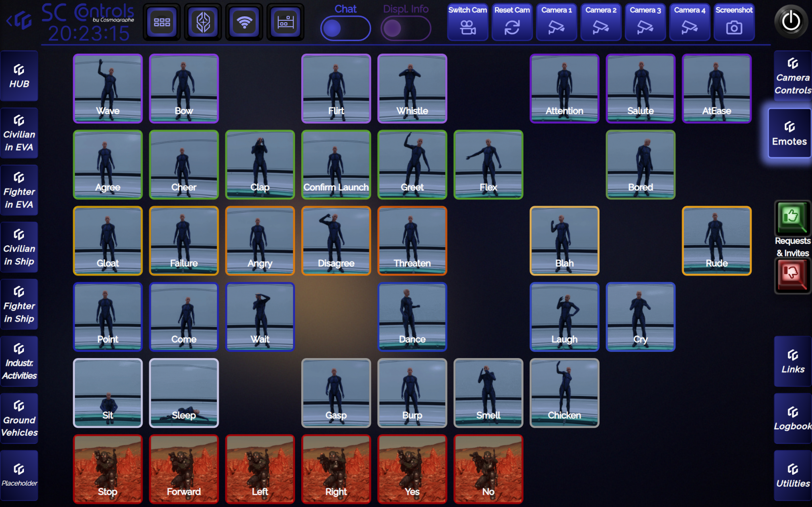Screen dimensions: 812x507
Task: Open the Placeholder tab
Action: pos(19,475)
